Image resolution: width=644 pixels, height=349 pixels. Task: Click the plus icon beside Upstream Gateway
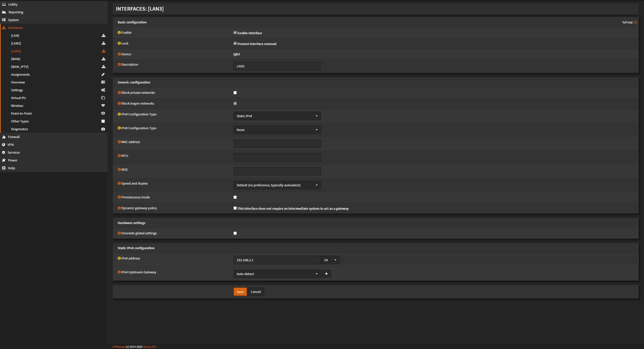tap(326, 274)
